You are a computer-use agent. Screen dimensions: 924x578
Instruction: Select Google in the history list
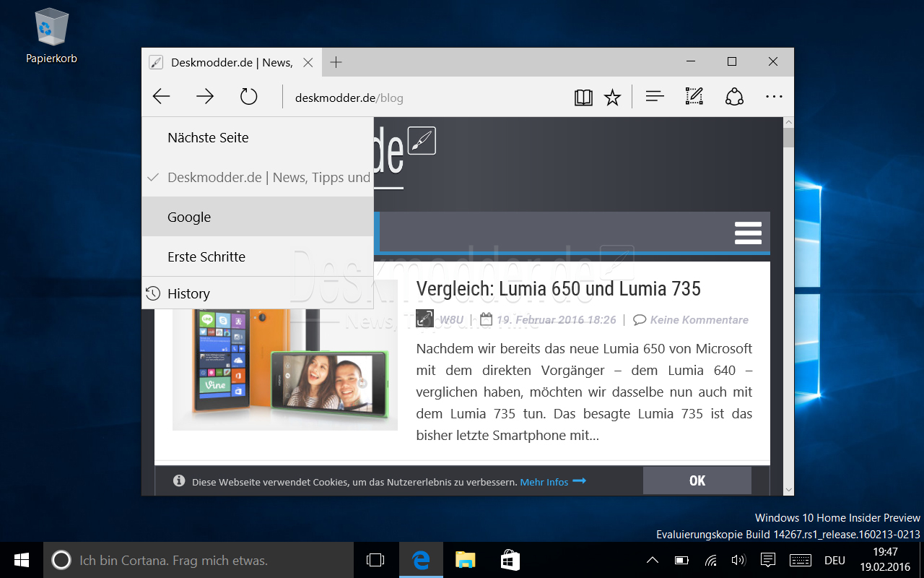click(189, 217)
